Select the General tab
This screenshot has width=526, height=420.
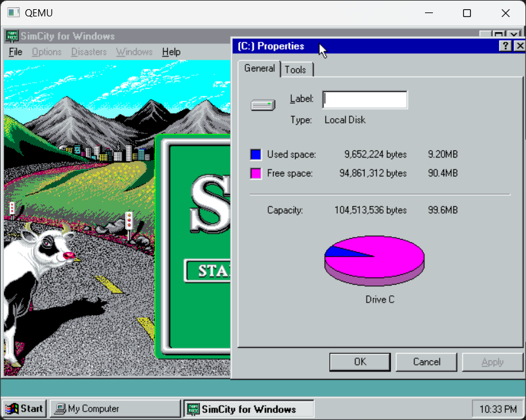[x=259, y=68]
